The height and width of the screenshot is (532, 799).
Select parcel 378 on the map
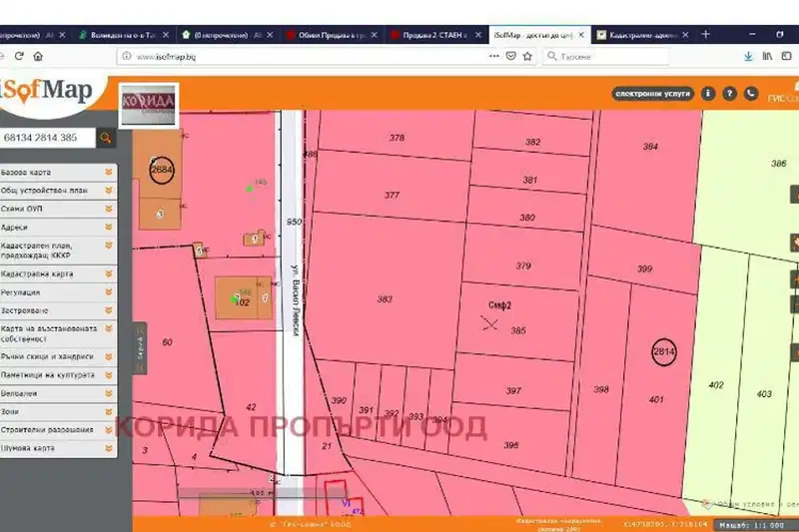click(397, 138)
